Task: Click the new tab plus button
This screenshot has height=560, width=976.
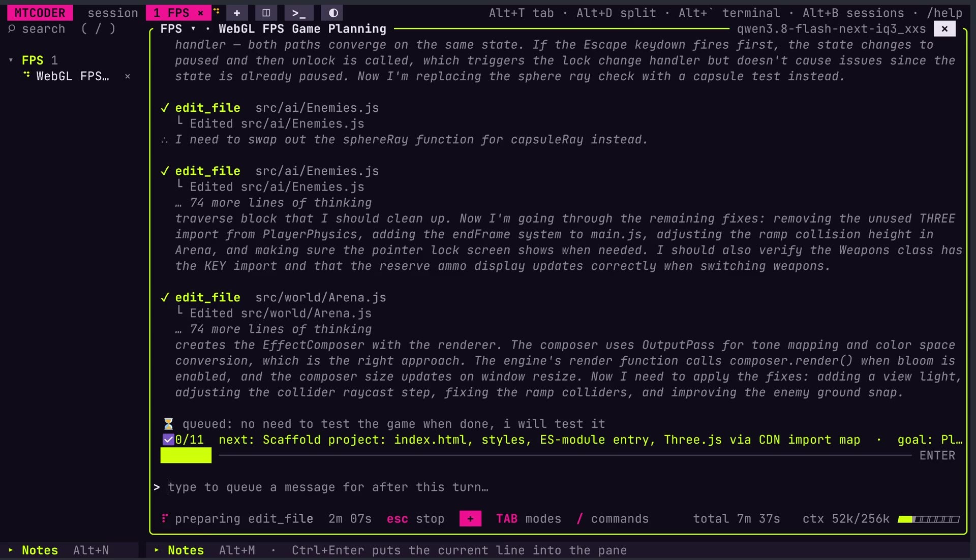Action: pyautogui.click(x=237, y=13)
